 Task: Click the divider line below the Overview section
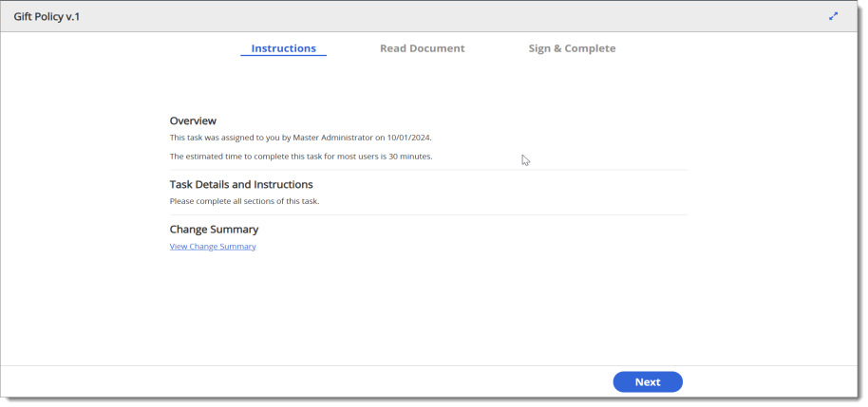coord(428,170)
